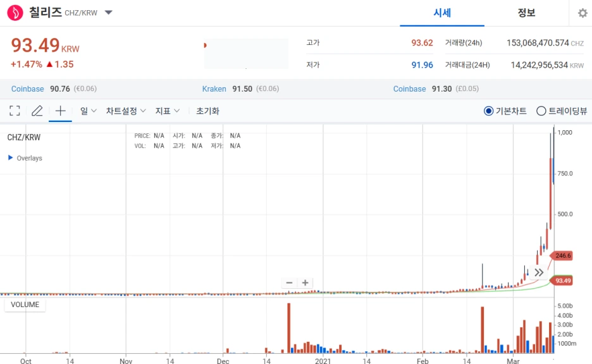The height and width of the screenshot is (364, 592).
Task: Open the 지표 indicators dropdown
Action: tap(167, 111)
